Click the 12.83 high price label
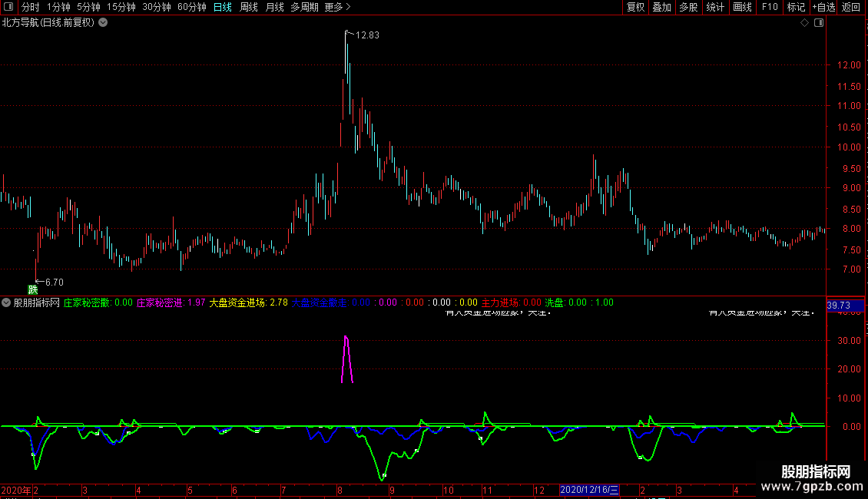 pos(367,35)
